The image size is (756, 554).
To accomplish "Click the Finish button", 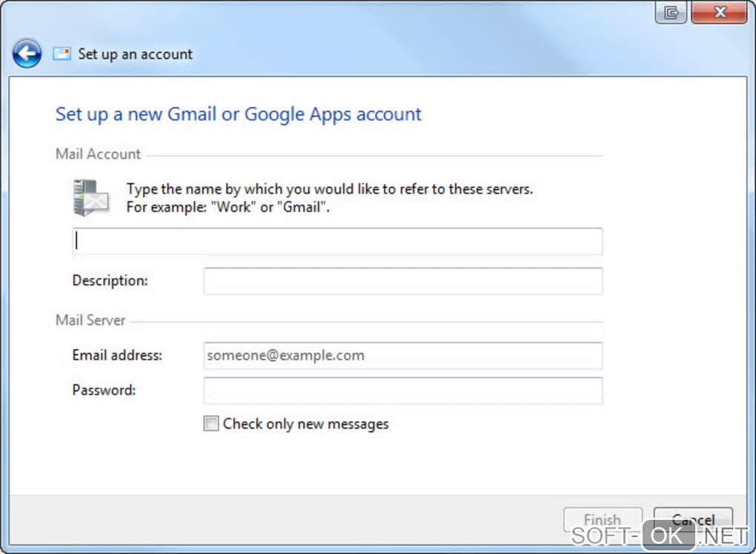I will pos(603,520).
